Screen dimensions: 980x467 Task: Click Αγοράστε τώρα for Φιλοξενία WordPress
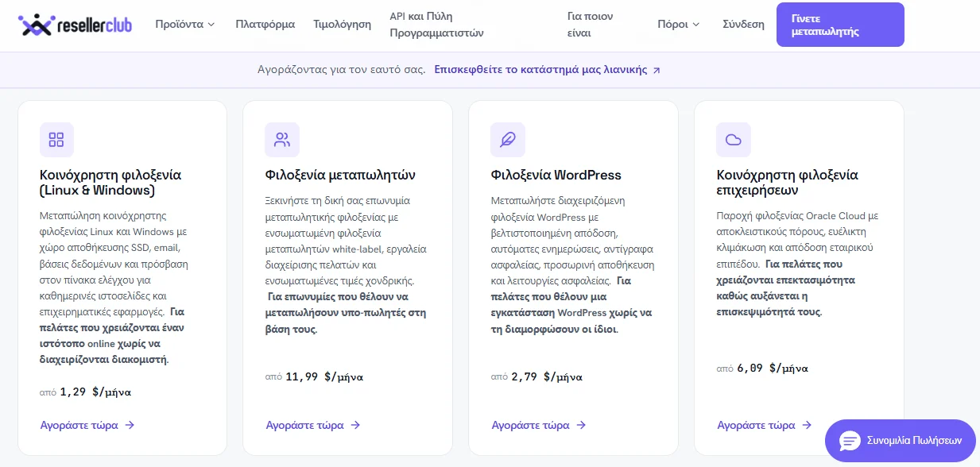pyautogui.click(x=539, y=425)
